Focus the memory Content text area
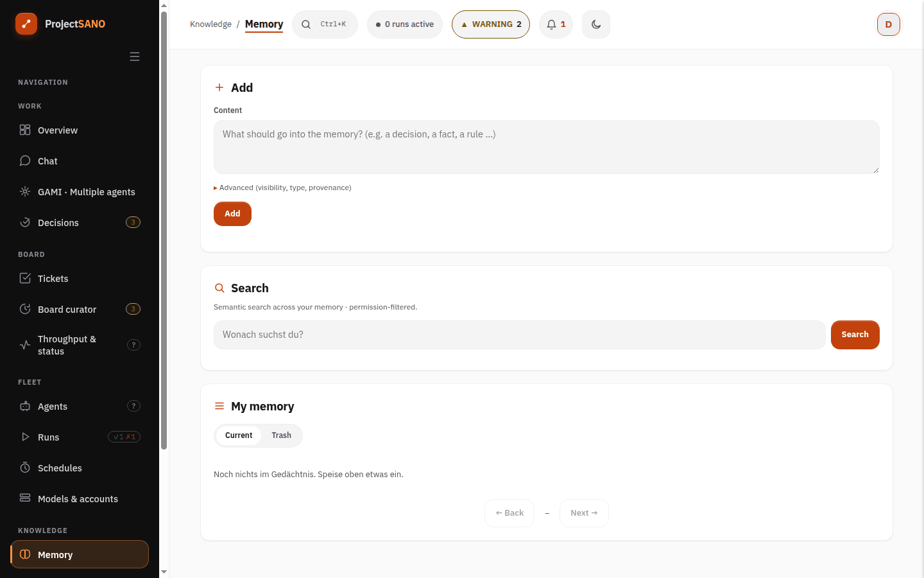 point(547,147)
